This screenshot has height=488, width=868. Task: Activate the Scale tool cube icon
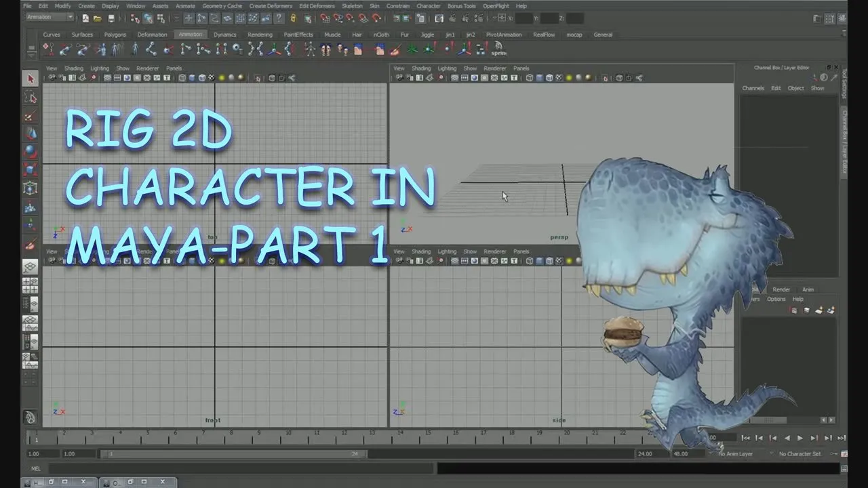pyautogui.click(x=31, y=169)
